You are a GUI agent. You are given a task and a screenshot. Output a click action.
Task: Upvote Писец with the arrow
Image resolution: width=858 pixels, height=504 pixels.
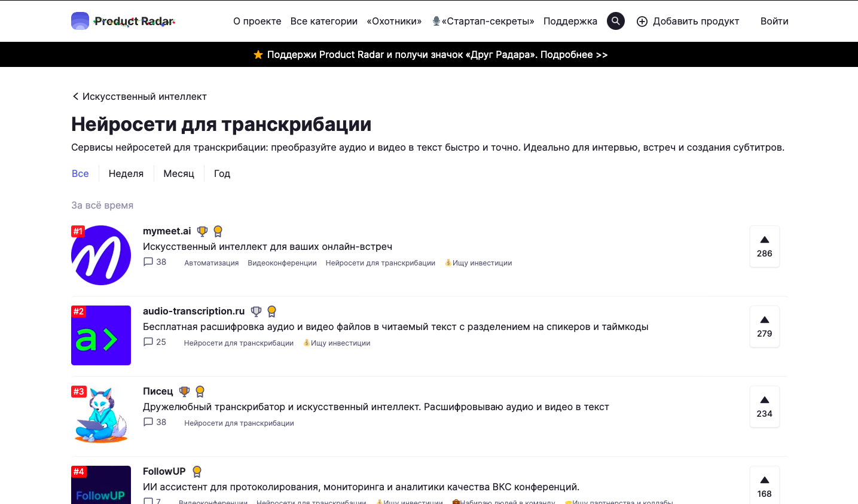click(765, 400)
